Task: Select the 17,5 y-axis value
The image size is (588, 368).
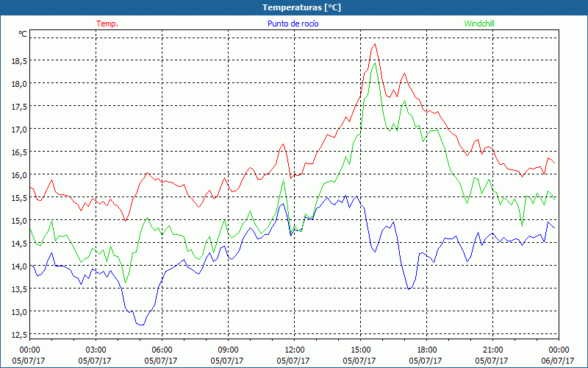Action: pyautogui.click(x=19, y=106)
